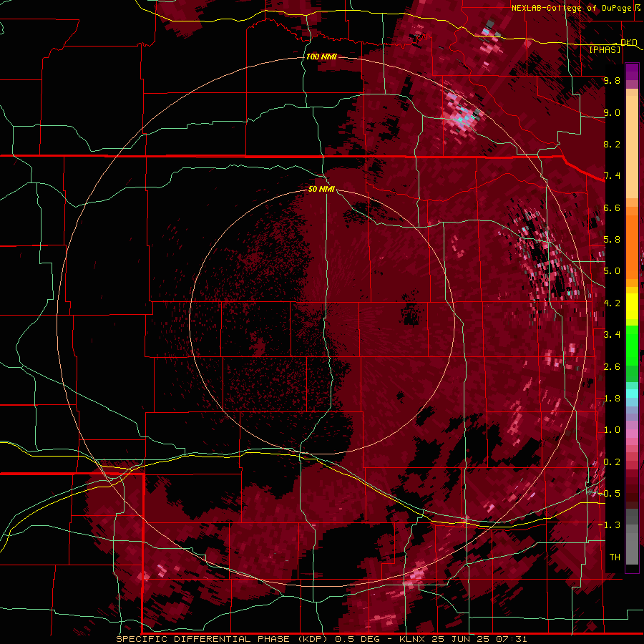Click the -1.3 scale value
This screenshot has width=644, height=644.
pyautogui.click(x=609, y=525)
